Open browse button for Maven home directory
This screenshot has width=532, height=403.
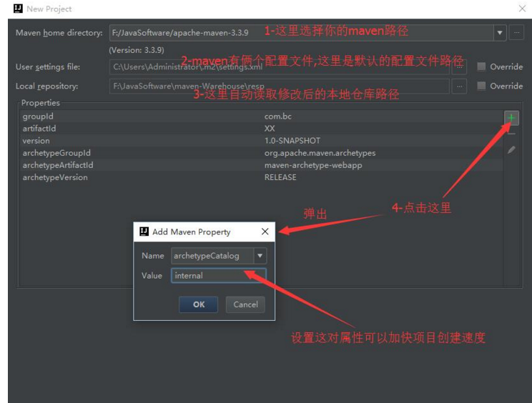click(x=516, y=33)
